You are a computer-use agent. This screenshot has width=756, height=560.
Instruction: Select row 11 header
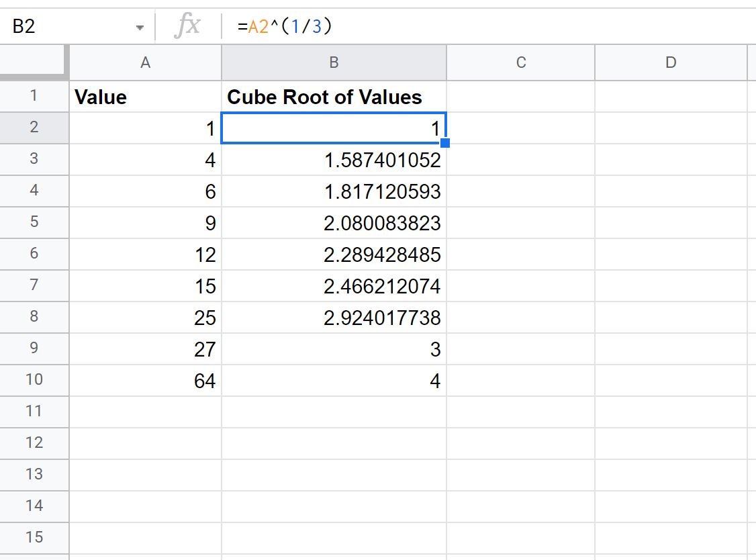tap(34, 412)
